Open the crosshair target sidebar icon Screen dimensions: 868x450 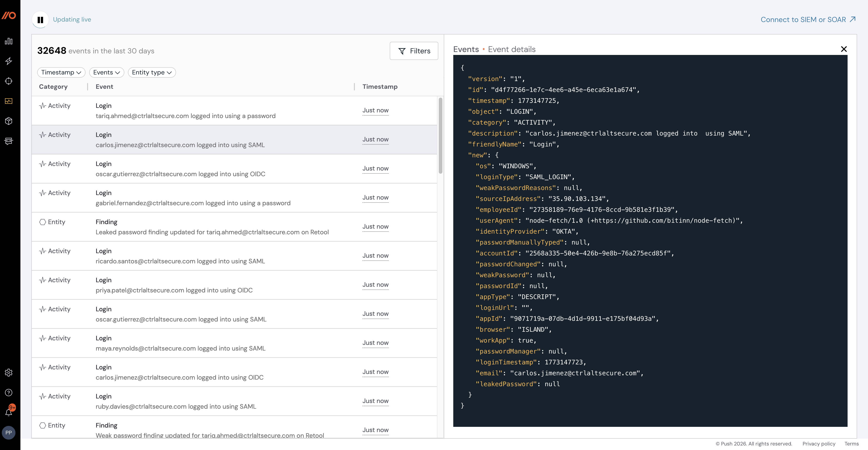[x=9, y=81]
